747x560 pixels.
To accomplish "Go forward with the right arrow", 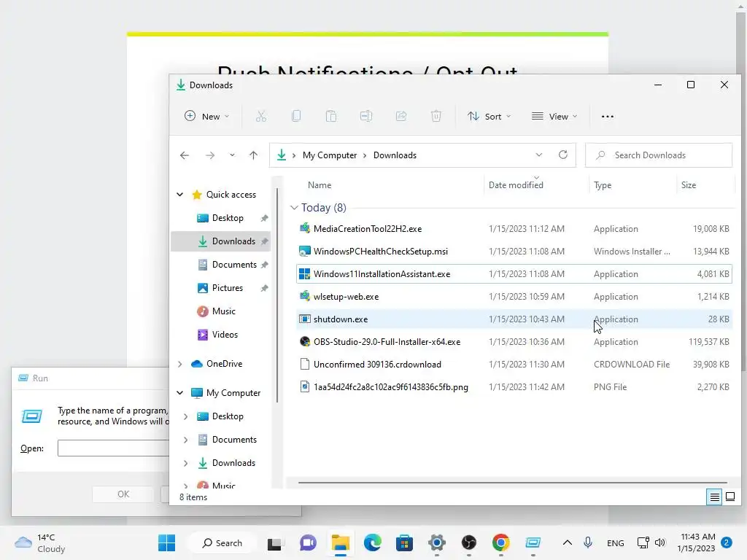I will tap(209, 155).
